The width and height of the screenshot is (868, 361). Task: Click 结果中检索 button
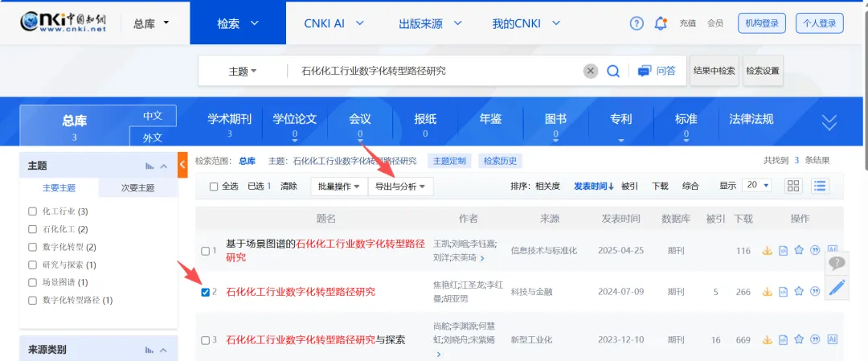click(714, 70)
